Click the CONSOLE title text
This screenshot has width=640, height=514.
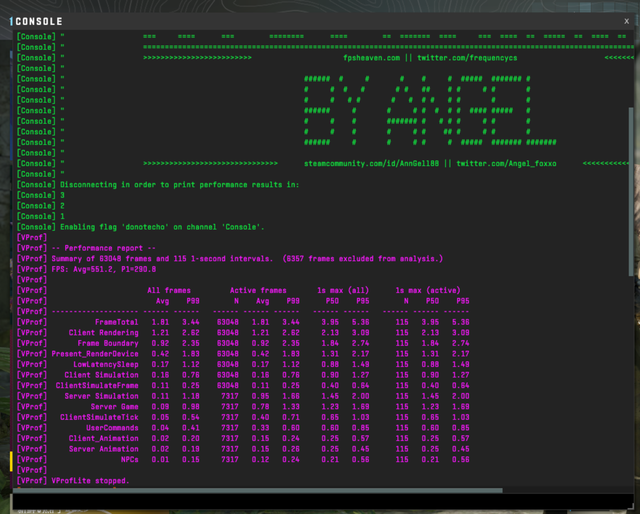[39, 21]
